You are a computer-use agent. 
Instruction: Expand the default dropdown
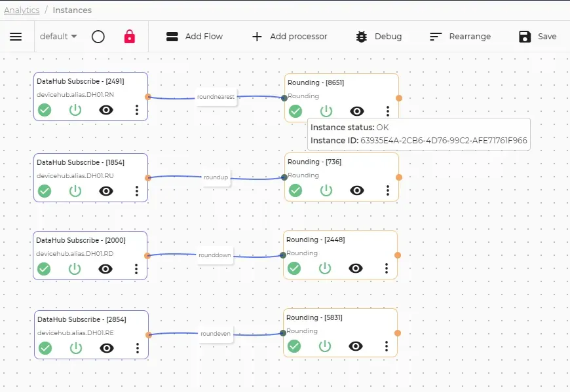tap(58, 36)
